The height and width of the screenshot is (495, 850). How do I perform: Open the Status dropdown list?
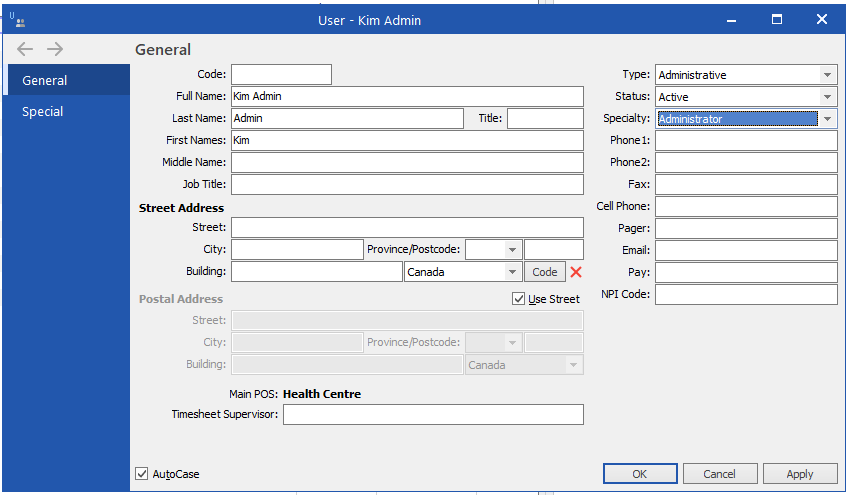click(x=827, y=97)
